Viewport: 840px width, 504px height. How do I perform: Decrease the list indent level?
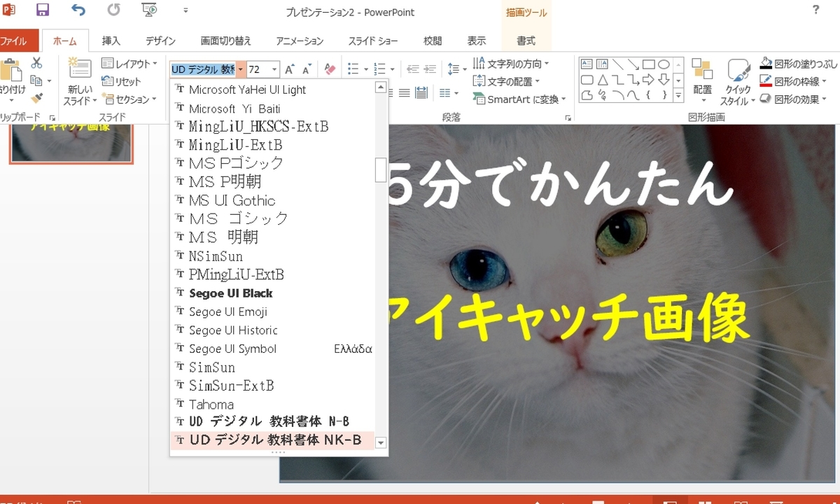click(412, 69)
